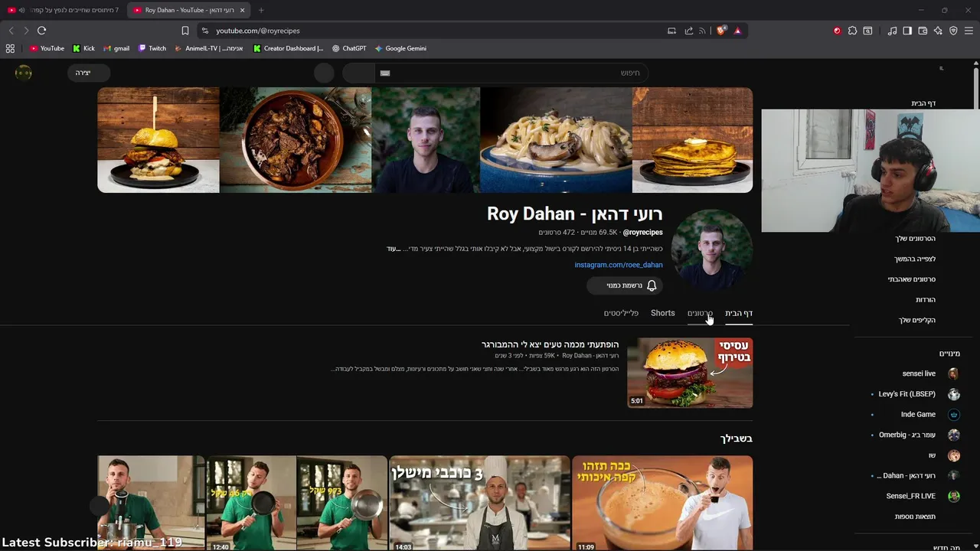Viewport: 980px width, 551px height.
Task: Open Leo AI sparkle icon
Action: pyautogui.click(x=938, y=31)
